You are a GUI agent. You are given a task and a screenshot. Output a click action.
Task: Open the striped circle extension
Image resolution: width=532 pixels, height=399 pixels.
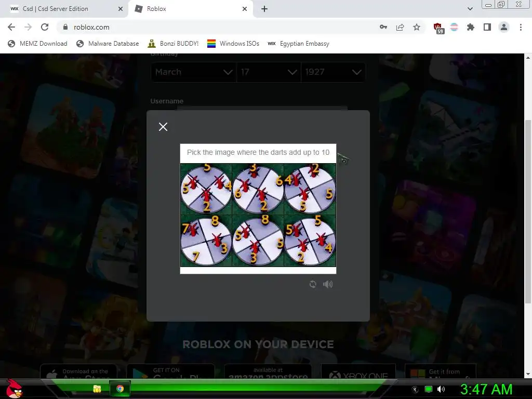click(454, 27)
